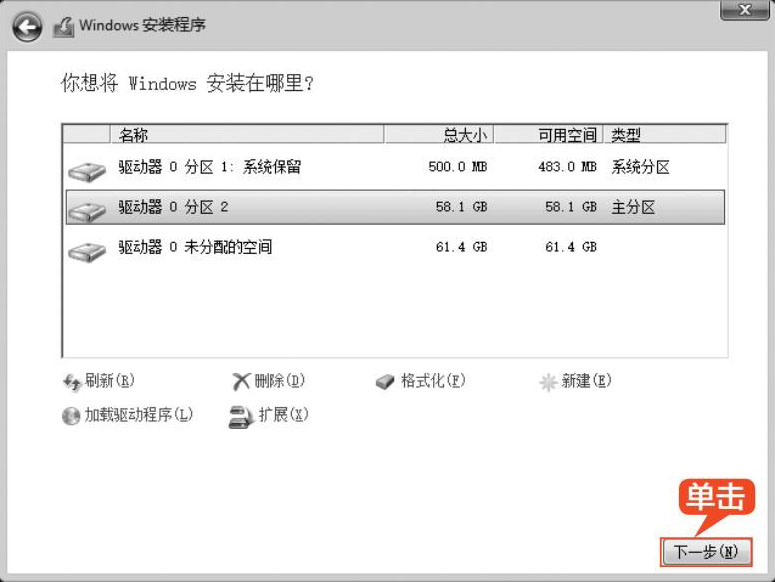
Task: Refresh the list via 刷新(R) link
Action: (x=110, y=380)
